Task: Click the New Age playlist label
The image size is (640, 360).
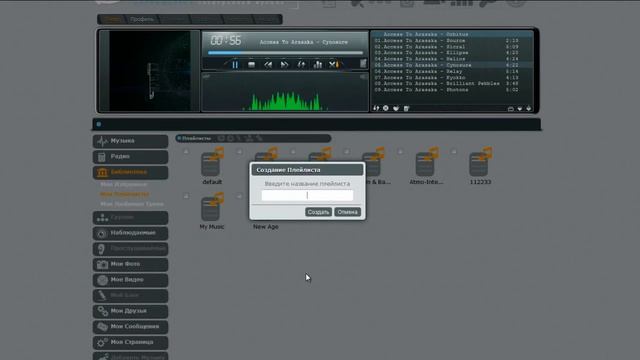Action: 266,227
